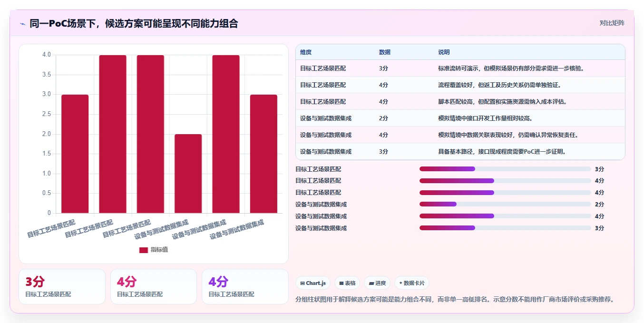The height and width of the screenshot is (323, 644).
Task: Click the 2分 cell in the table
Action: point(383,118)
